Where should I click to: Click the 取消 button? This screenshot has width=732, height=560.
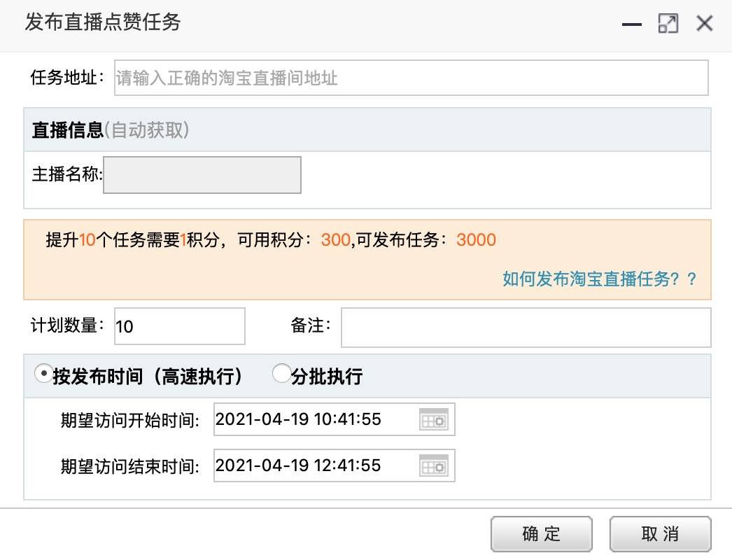point(661,534)
